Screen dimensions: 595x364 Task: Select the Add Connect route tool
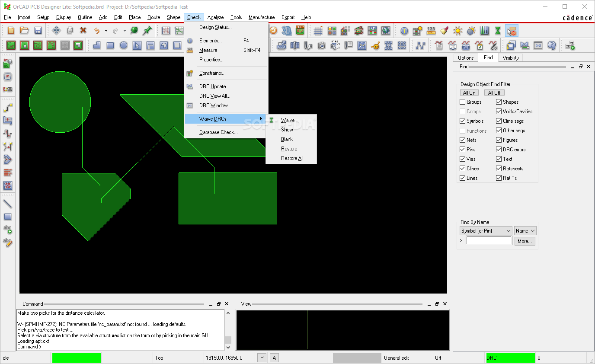(8, 107)
